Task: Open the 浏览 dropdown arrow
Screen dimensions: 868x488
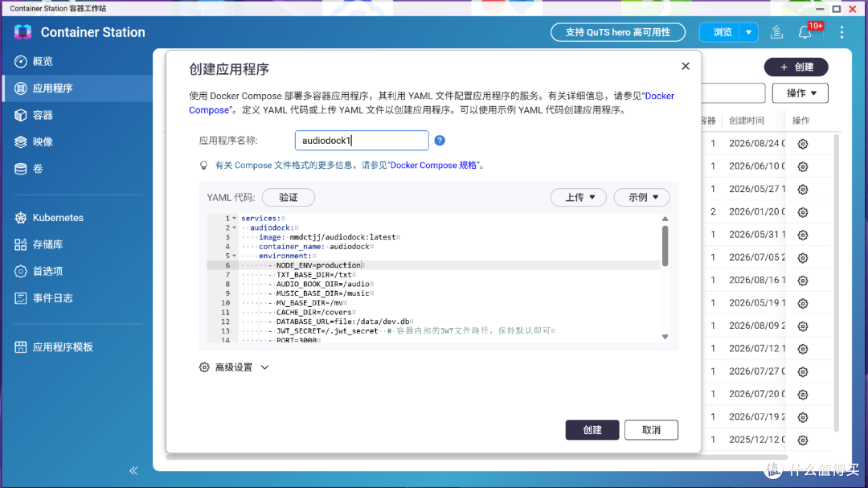Action: (x=749, y=32)
